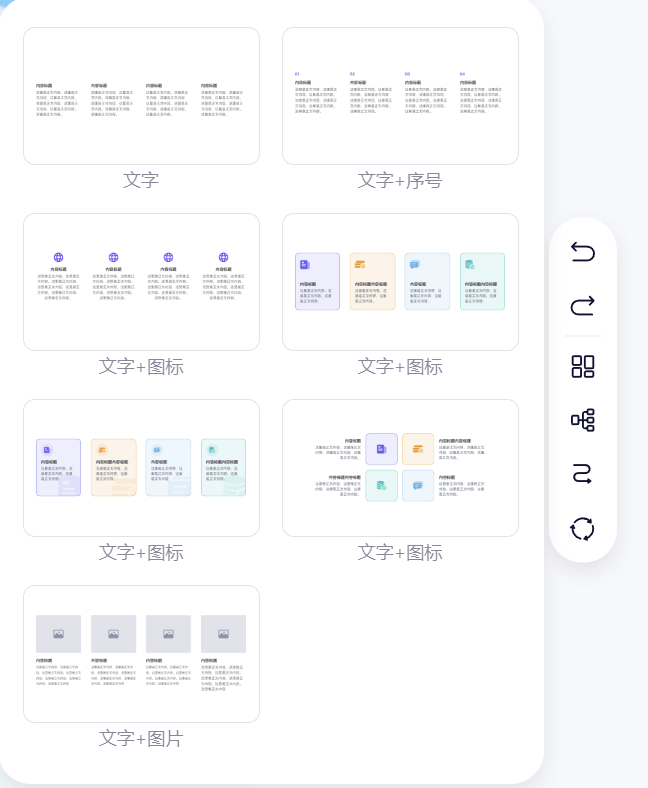This screenshot has height=788, width=648.
Task: Open the four-square grid layout icon
Action: click(583, 366)
